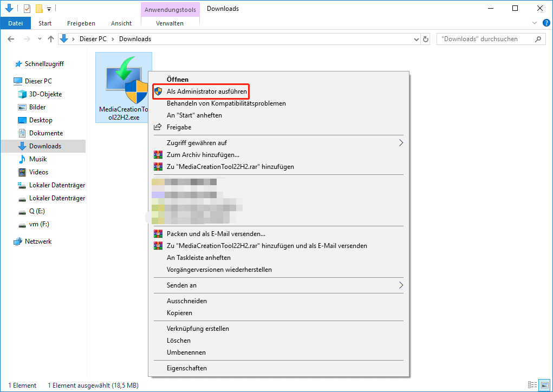Viewport: 553px width, 392px height.
Task: Switch to the Ansicht ribbon tab
Action: click(x=121, y=23)
